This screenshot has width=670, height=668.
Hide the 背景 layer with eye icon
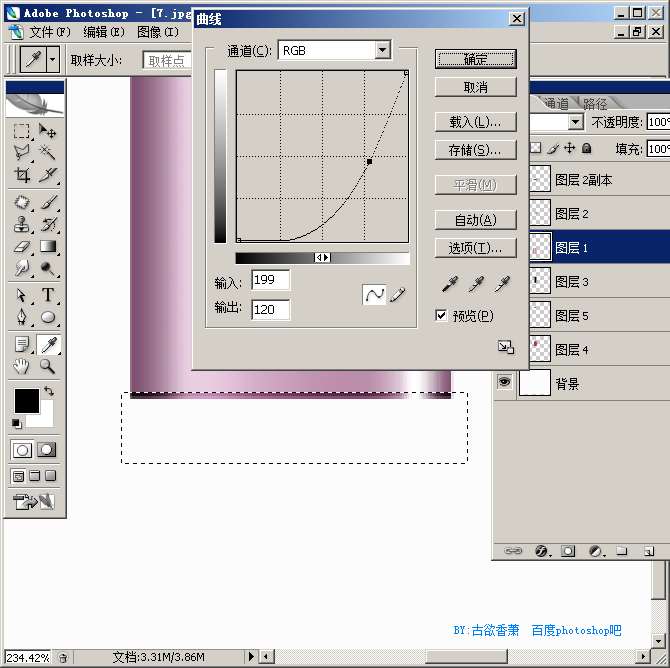coord(505,382)
